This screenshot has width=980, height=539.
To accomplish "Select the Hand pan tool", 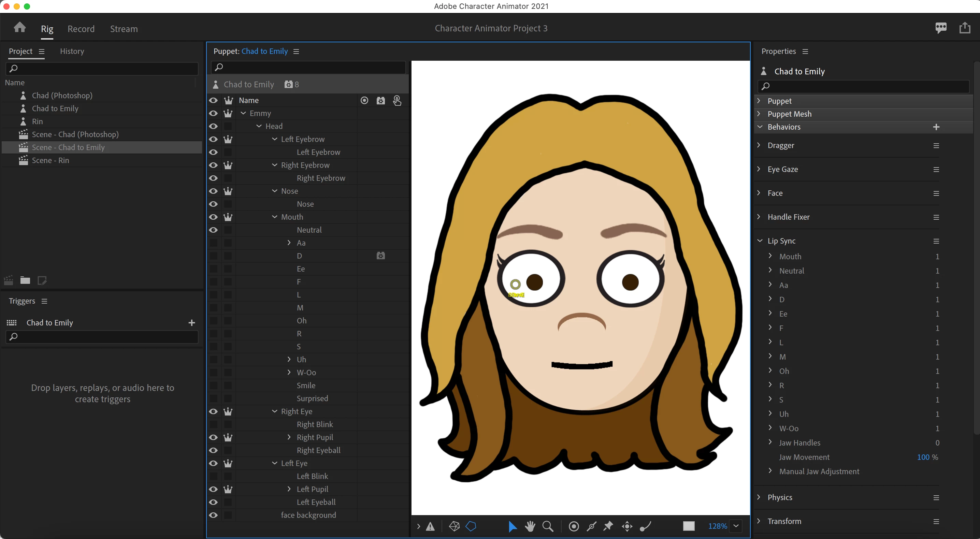I will (x=530, y=526).
